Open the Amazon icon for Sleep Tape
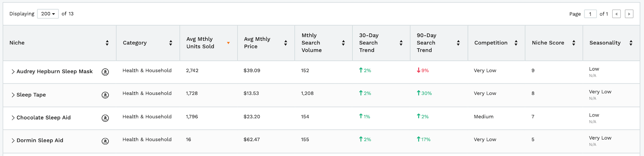 (105, 95)
